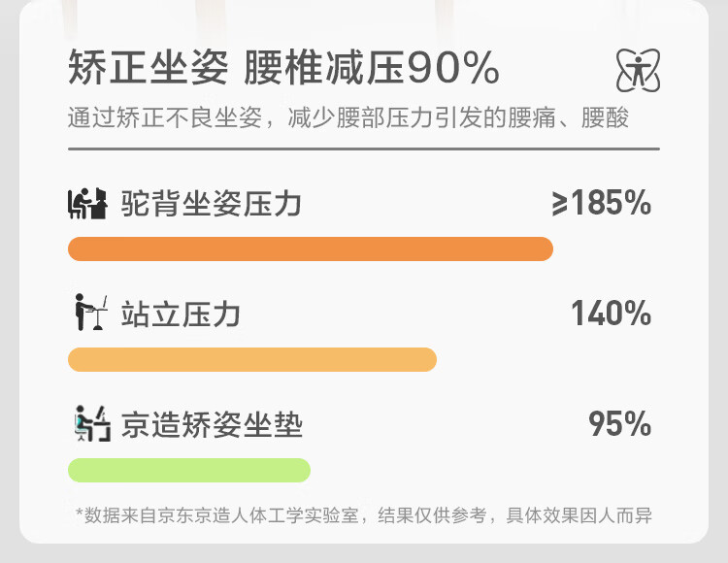Click the 站立压力 label
The height and width of the screenshot is (563, 728).
pyautogui.click(x=182, y=315)
